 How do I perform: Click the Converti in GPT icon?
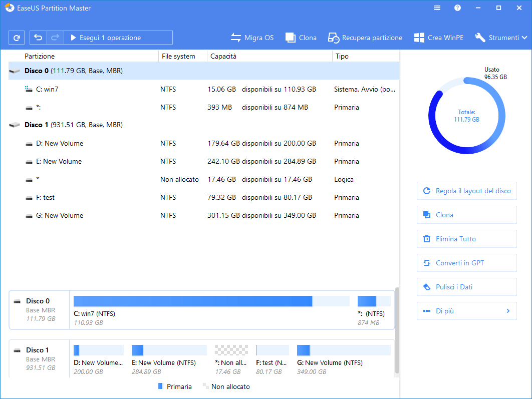pos(427,263)
